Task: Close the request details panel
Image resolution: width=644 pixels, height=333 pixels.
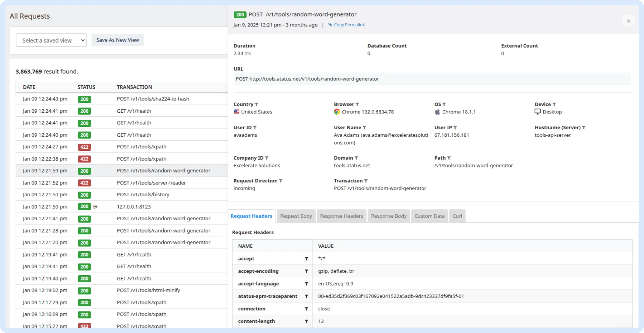Action: tap(628, 21)
